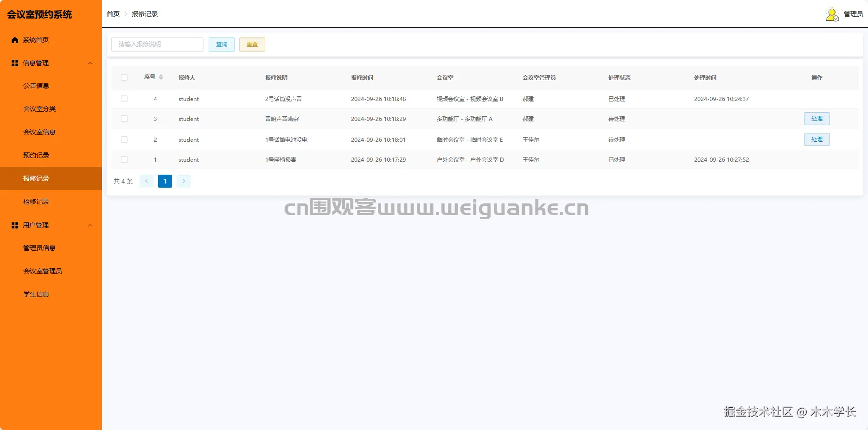
Task: Click 王佳尔 in the 1号座椅损害 row
Action: click(531, 160)
